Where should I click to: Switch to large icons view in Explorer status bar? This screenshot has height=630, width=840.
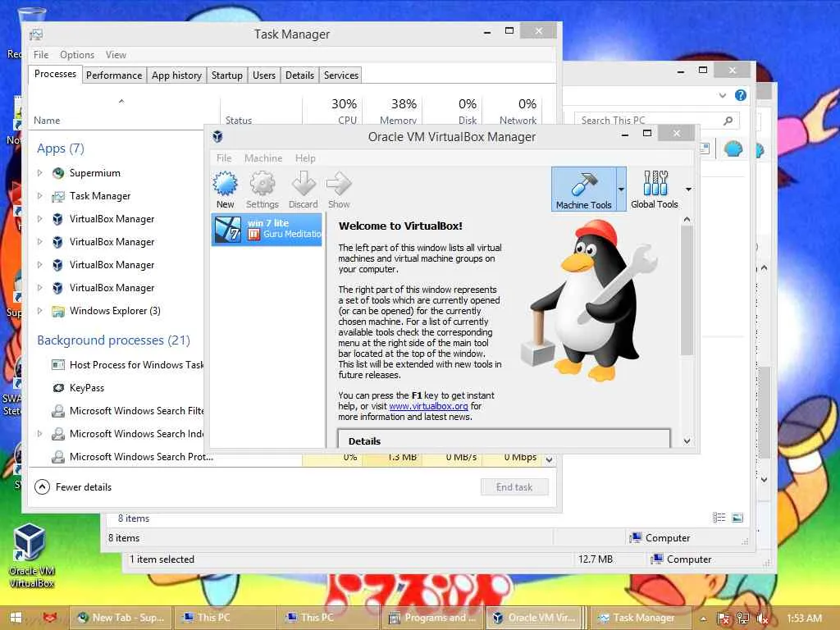pos(737,518)
